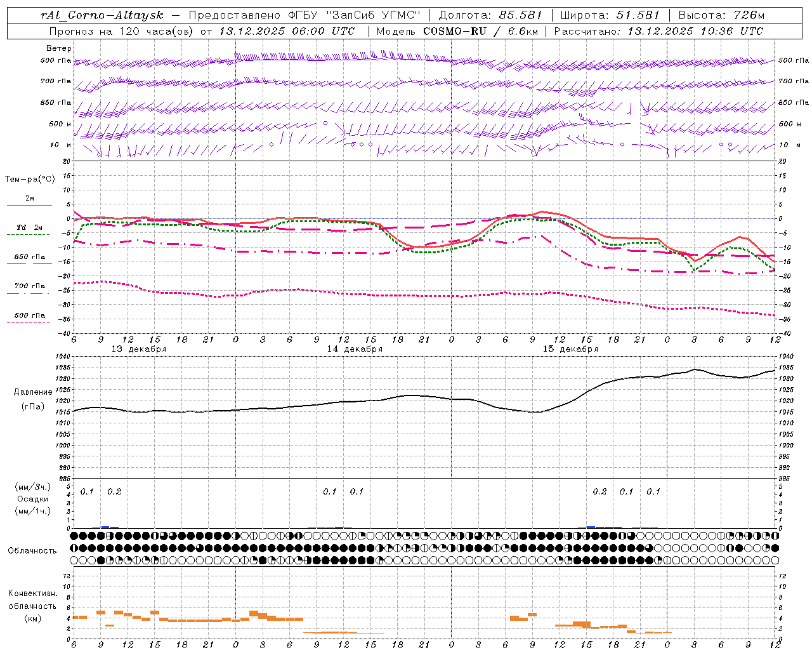Click the Конвективн. convective cloud label

(32, 594)
